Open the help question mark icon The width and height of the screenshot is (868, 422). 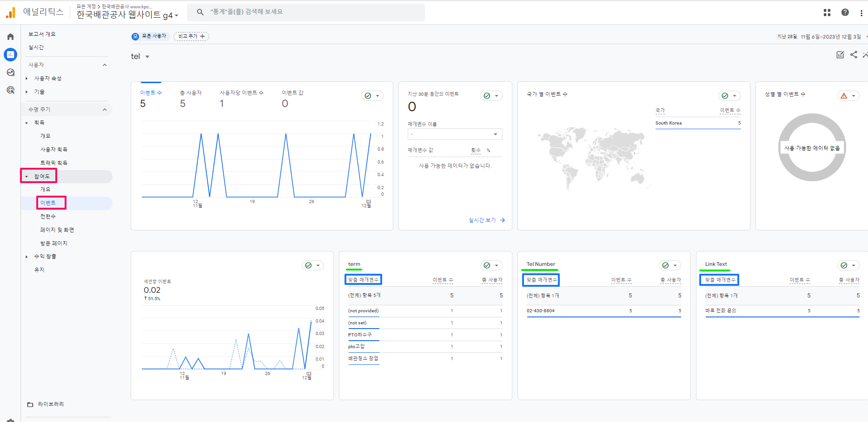845,13
